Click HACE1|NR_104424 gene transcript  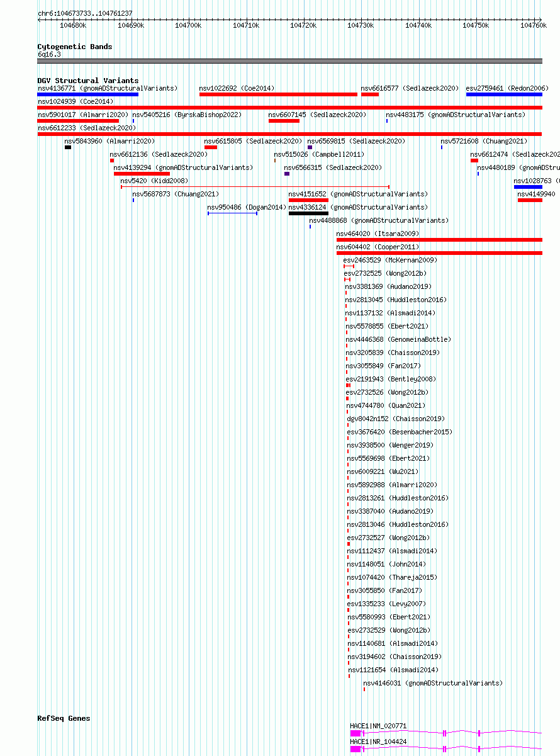coord(446,748)
